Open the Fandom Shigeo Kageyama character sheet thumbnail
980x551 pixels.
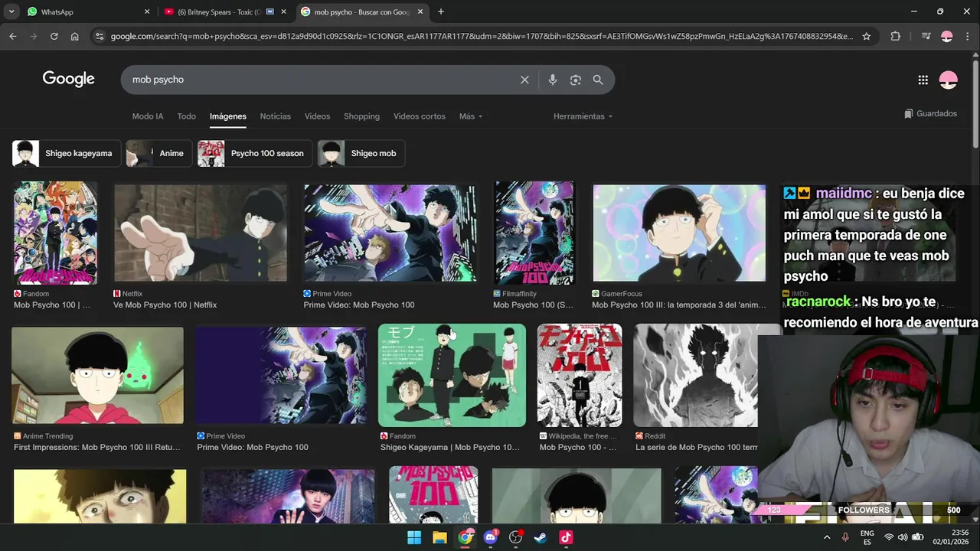[x=452, y=375]
